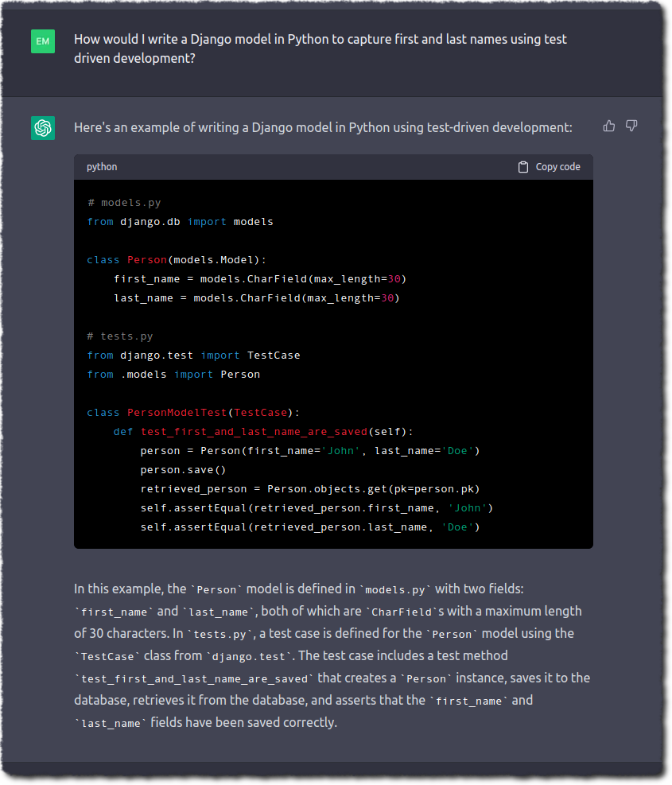
Task: Click the python language label
Action: pyautogui.click(x=102, y=167)
